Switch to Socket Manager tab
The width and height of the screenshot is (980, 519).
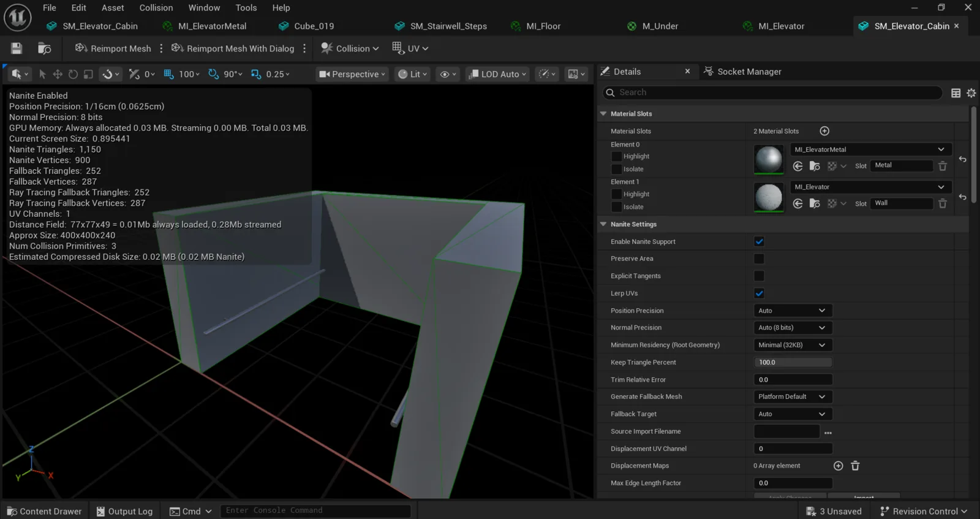(x=742, y=72)
